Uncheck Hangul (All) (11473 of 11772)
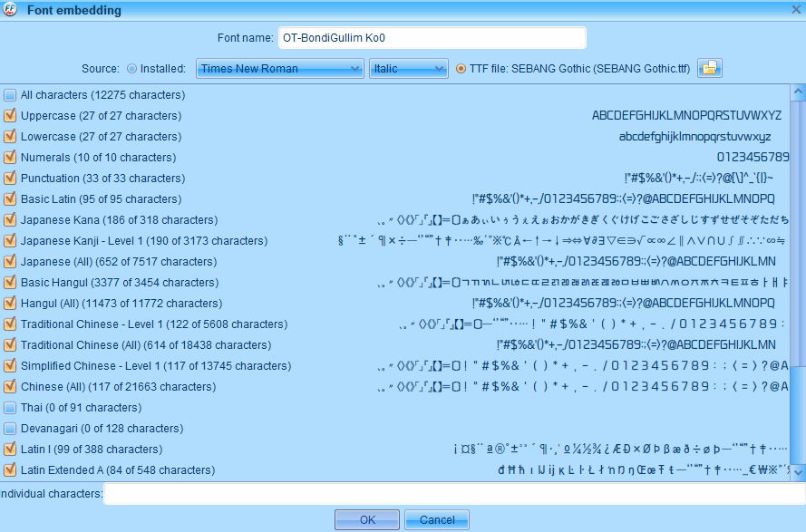 pyautogui.click(x=10, y=304)
